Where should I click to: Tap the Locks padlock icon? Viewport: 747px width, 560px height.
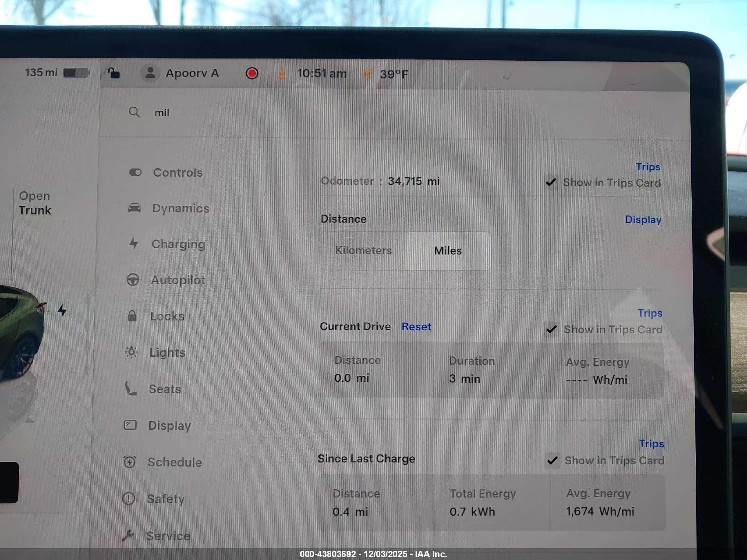tap(132, 316)
